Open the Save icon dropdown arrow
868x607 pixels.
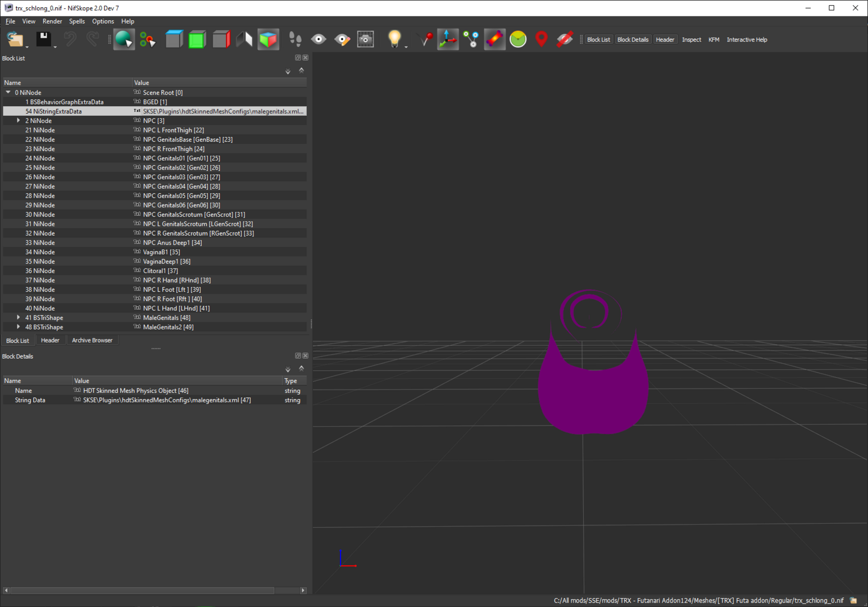coord(55,47)
